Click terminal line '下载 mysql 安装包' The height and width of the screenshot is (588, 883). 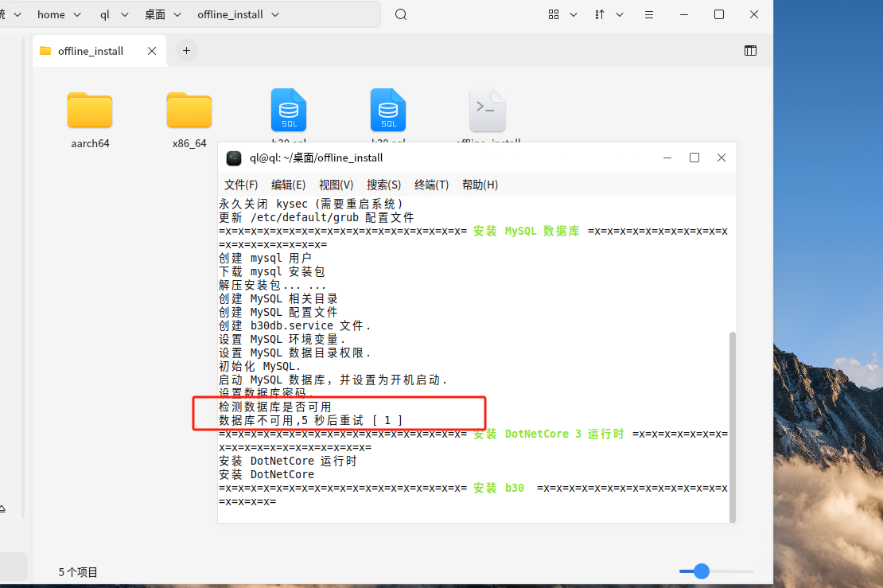coord(272,271)
